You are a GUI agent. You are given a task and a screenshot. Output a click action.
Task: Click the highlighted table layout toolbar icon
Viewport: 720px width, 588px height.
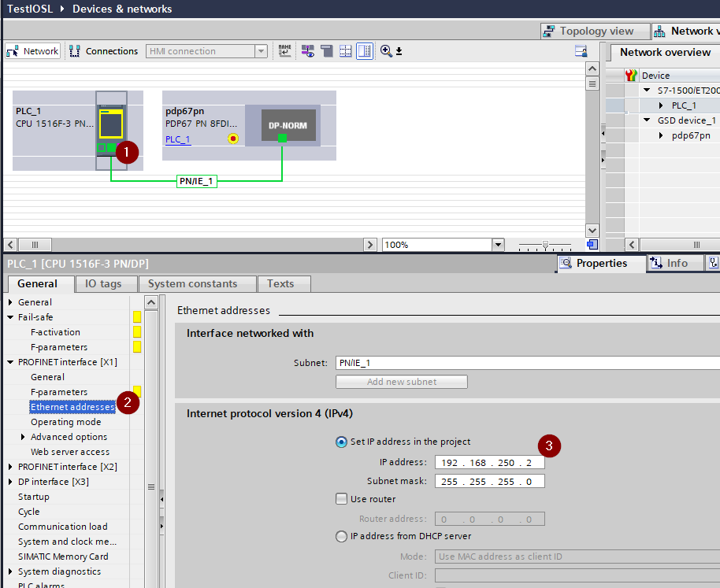coord(365,51)
